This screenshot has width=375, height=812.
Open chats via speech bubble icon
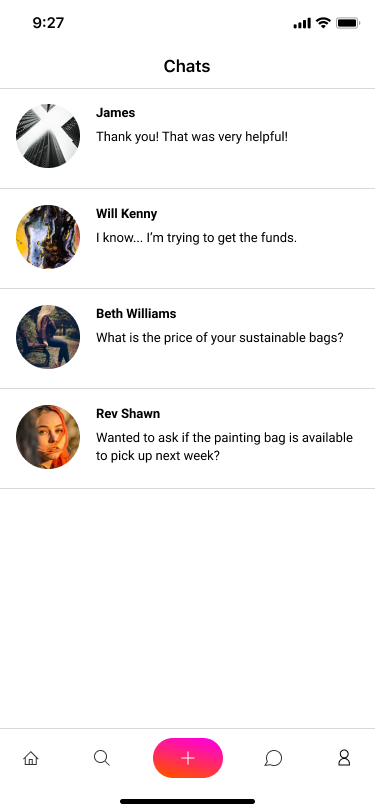coord(273,758)
